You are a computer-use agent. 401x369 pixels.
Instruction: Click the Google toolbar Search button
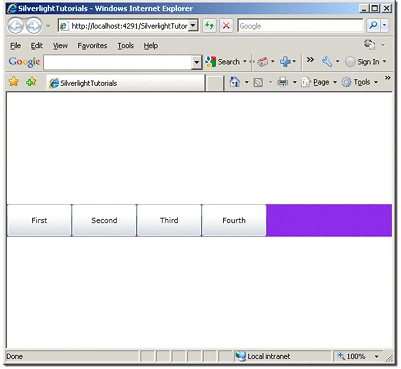click(x=223, y=62)
